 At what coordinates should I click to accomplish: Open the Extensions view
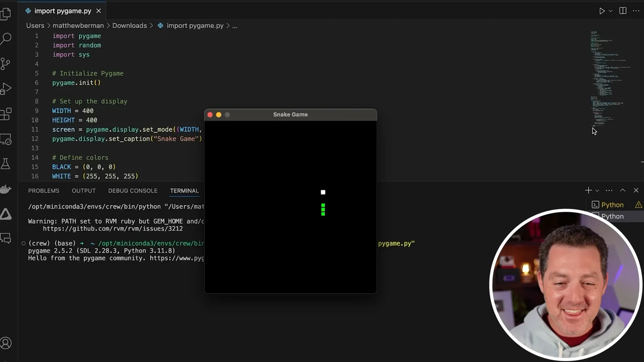[x=6, y=114]
